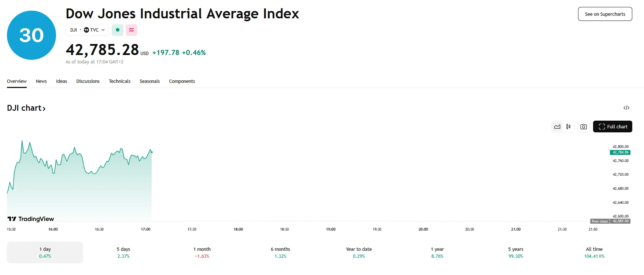Image resolution: width=644 pixels, height=275 pixels.
Task: Click the green market status dot
Action: pyautogui.click(x=118, y=30)
